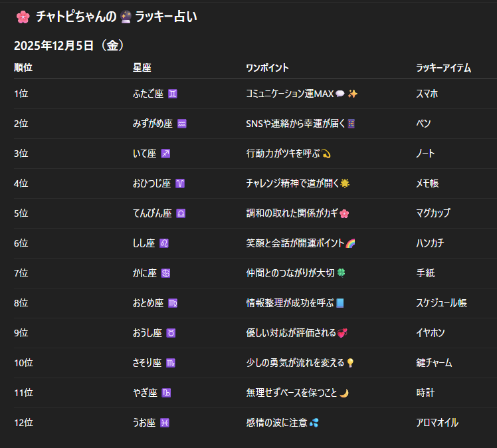Click the Pisces symbol next to うお座
This screenshot has height=448, width=497.
click(165, 423)
